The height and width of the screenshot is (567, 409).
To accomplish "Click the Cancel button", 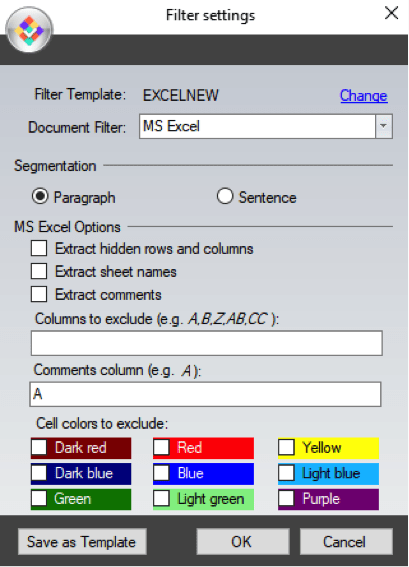I will pos(346,542).
